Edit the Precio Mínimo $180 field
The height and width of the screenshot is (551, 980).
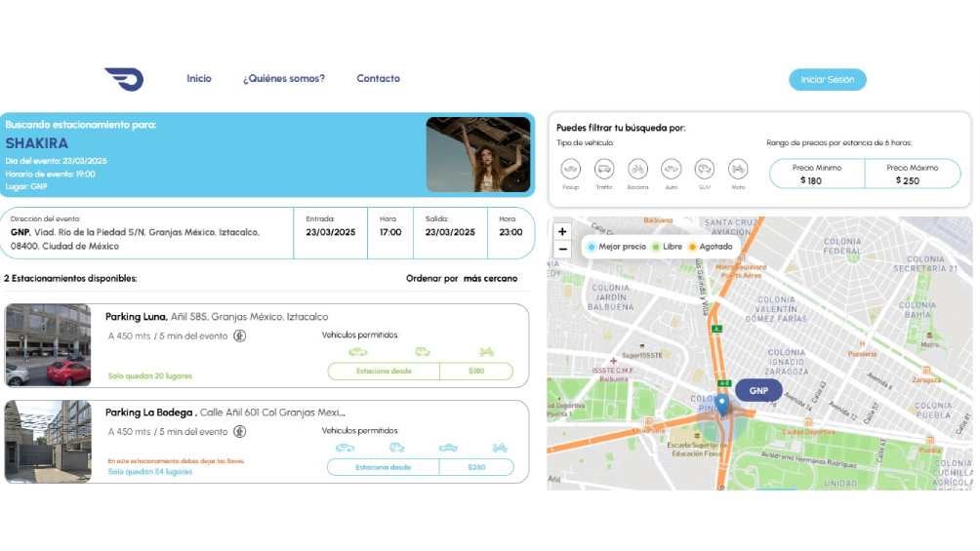[817, 175]
